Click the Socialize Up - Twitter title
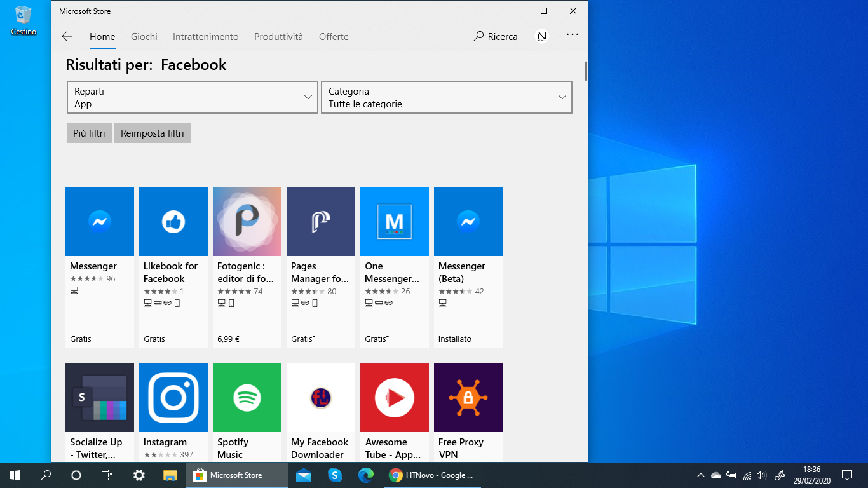The width and height of the screenshot is (868, 488). coord(96,449)
